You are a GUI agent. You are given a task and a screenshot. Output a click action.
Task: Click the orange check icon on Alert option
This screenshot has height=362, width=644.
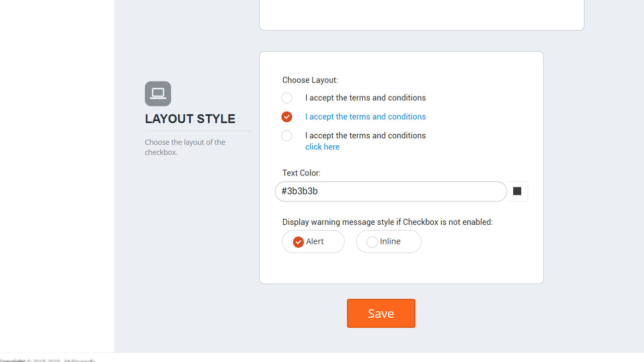pos(298,241)
